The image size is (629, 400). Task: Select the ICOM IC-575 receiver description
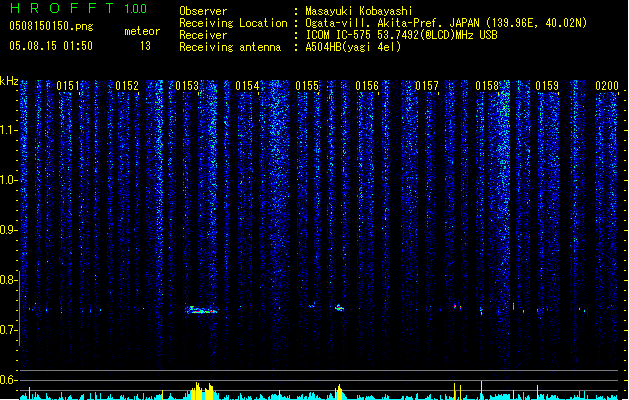tap(401, 35)
